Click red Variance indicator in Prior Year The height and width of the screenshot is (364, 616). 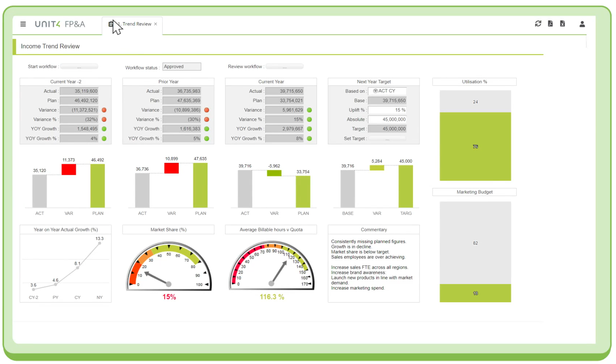[x=207, y=110]
